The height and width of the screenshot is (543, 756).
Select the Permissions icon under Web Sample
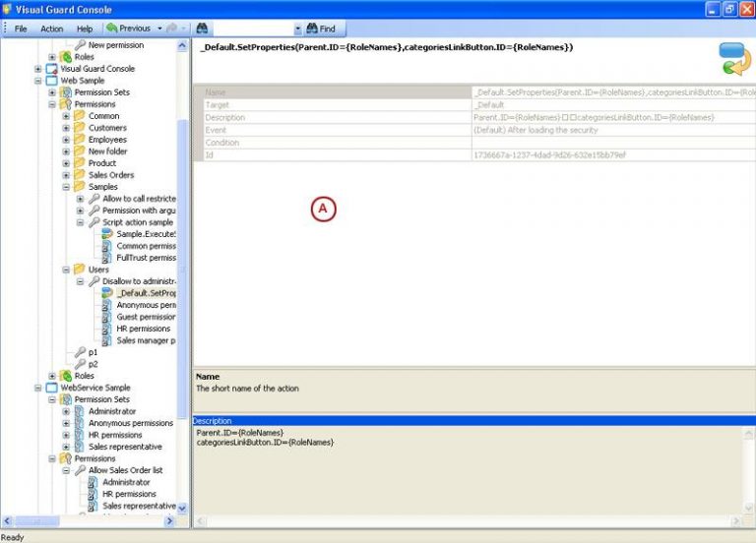pos(66,104)
